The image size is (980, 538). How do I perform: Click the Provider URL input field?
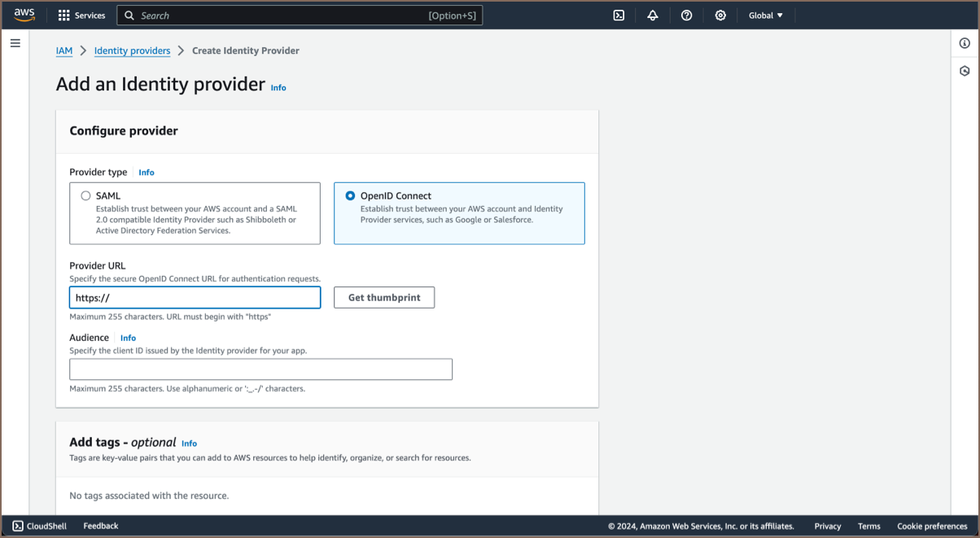(195, 298)
